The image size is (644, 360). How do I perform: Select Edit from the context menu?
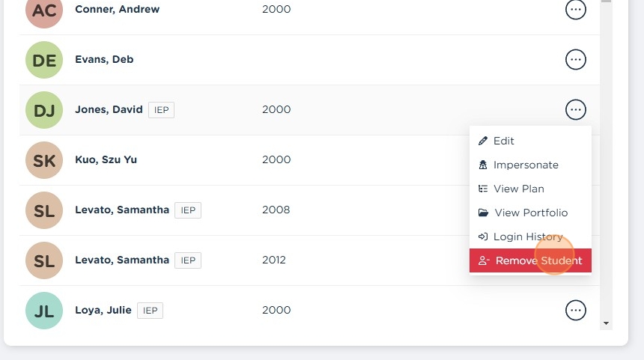(x=503, y=141)
